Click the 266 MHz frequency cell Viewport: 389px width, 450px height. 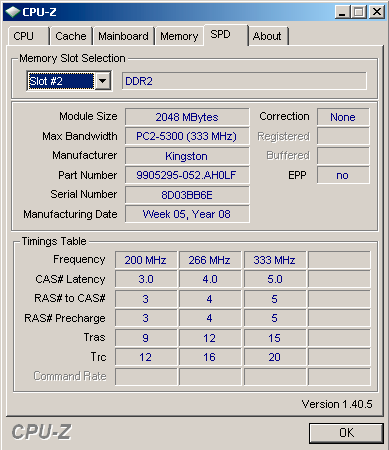pyautogui.click(x=210, y=260)
